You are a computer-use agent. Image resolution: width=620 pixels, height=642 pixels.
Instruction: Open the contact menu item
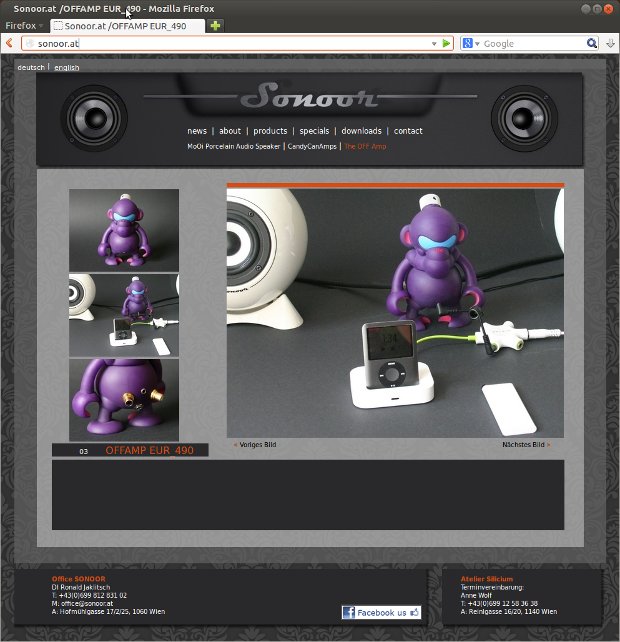click(x=408, y=131)
